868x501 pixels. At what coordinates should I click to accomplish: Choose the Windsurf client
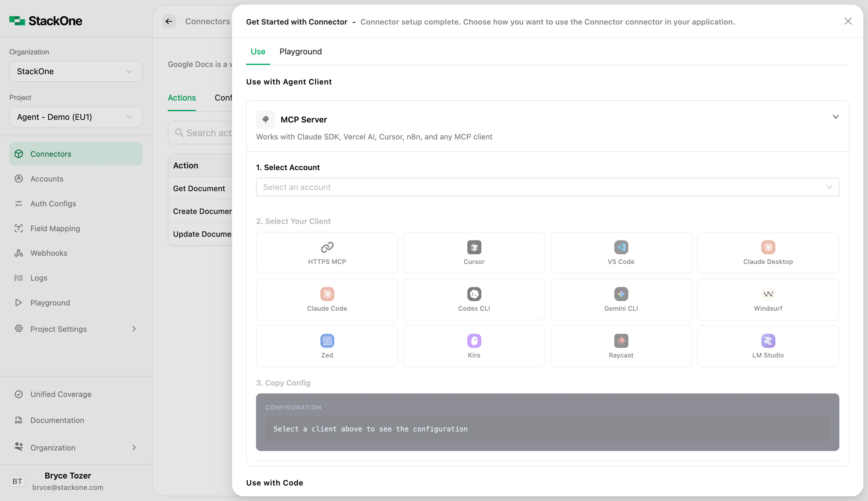[x=767, y=299]
